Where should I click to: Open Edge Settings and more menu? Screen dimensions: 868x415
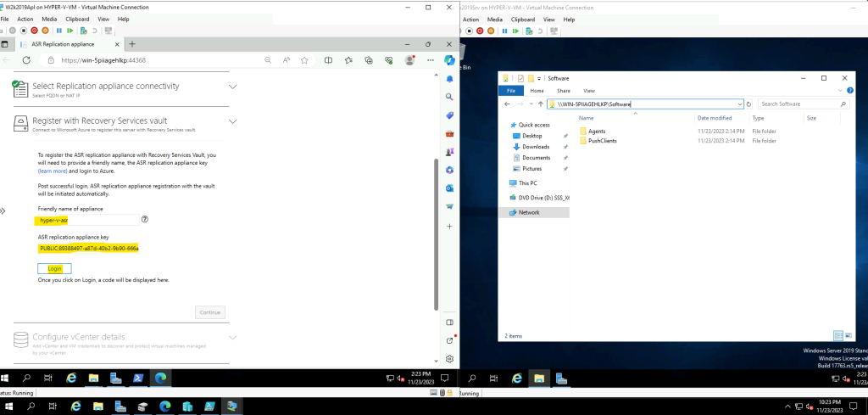coord(430,60)
